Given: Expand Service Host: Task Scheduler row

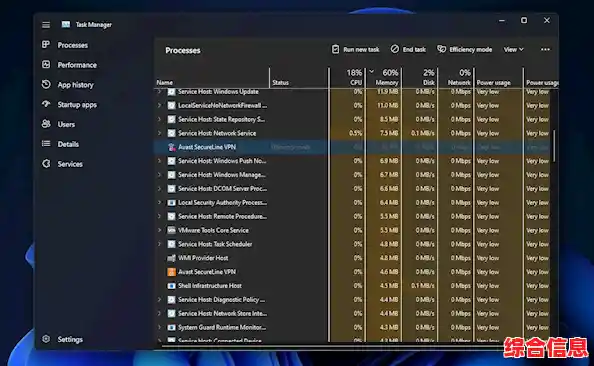Looking at the screenshot, I should tap(159, 244).
